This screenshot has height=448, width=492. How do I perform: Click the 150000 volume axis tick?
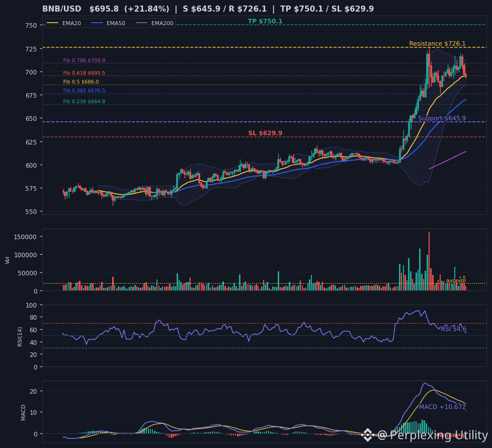click(x=26, y=237)
